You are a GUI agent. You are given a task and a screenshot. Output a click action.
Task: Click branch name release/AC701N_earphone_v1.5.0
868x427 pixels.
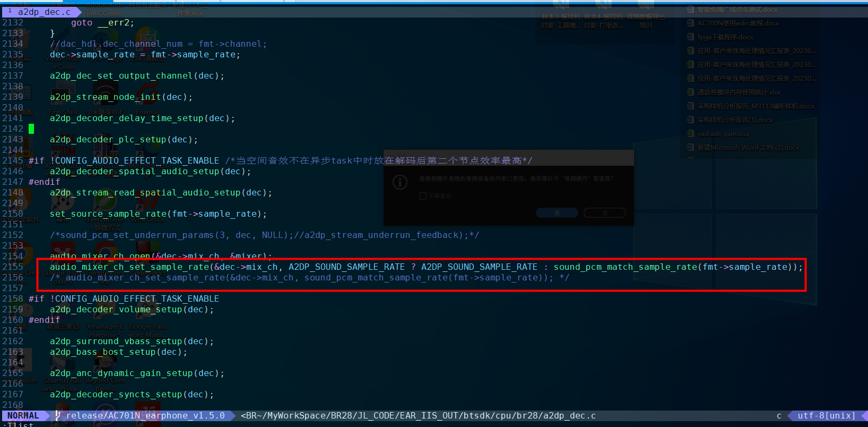145,416
